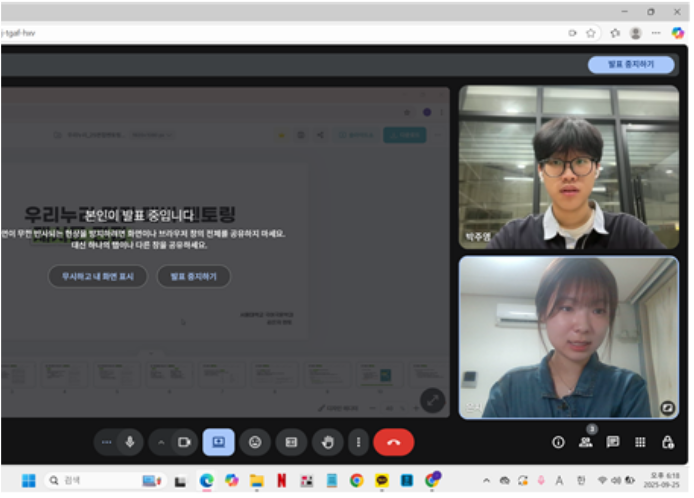Raise your hand in the meeting
The image size is (694, 498).
pyautogui.click(x=328, y=442)
